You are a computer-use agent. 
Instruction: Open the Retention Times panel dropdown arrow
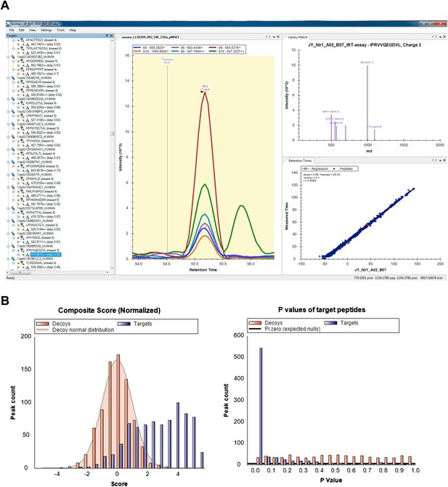click(x=440, y=160)
